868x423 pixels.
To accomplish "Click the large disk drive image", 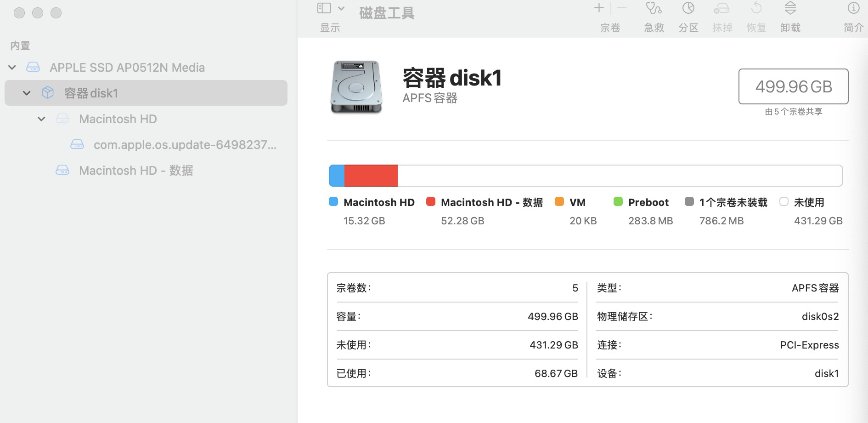I will (x=356, y=87).
